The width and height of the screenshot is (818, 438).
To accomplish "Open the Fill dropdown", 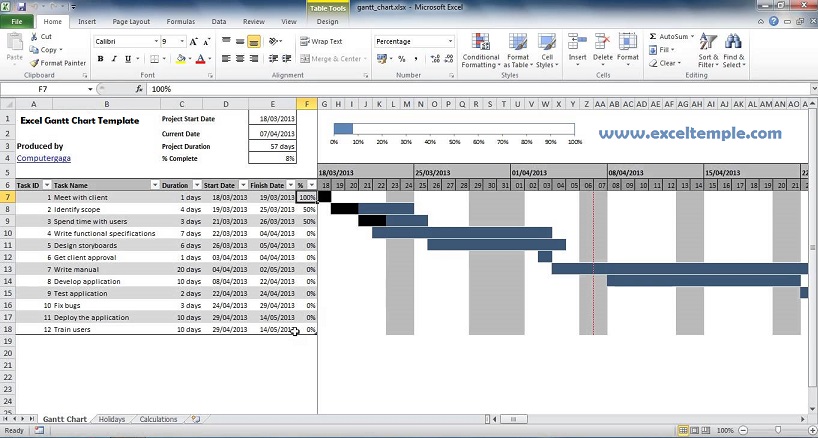I will tap(661, 50).
